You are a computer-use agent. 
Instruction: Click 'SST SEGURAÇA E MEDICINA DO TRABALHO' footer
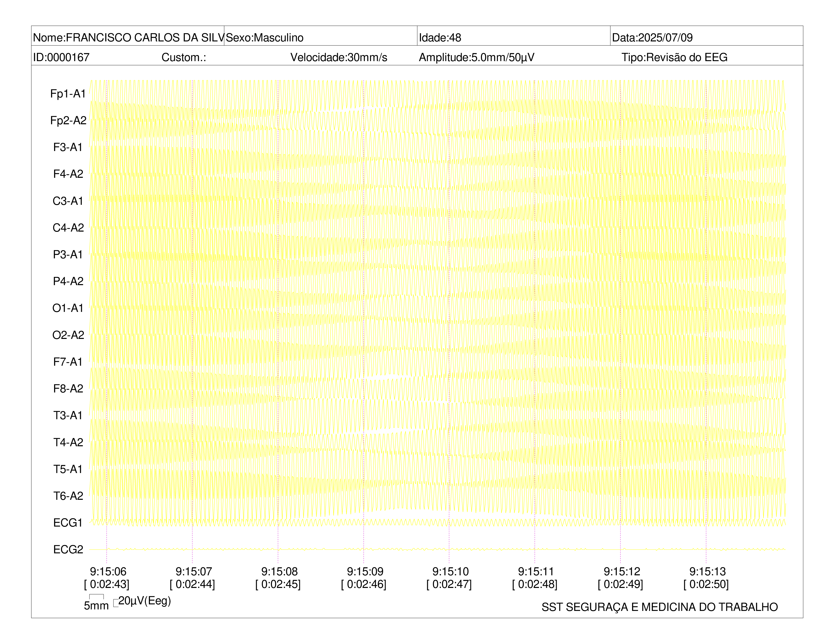[659, 607]
